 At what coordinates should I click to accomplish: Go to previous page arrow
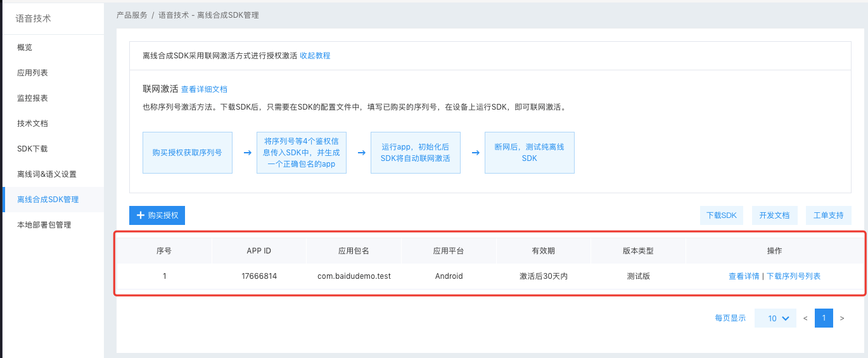pyautogui.click(x=805, y=318)
